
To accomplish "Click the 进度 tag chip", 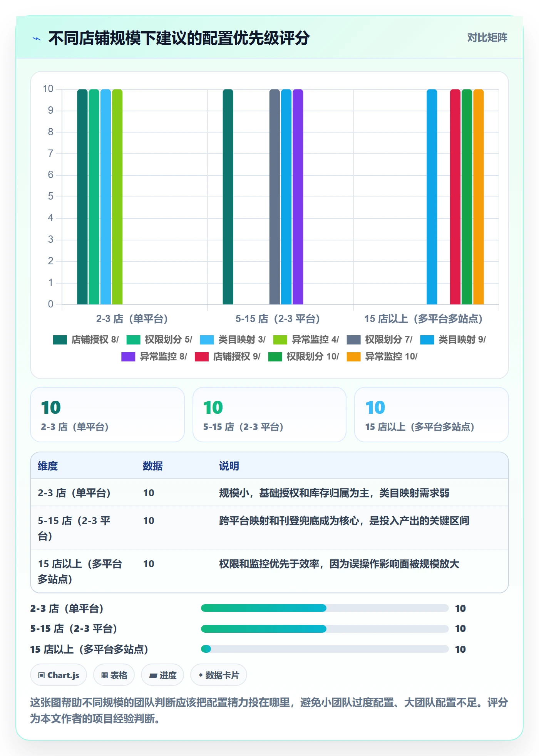I will pos(162,675).
